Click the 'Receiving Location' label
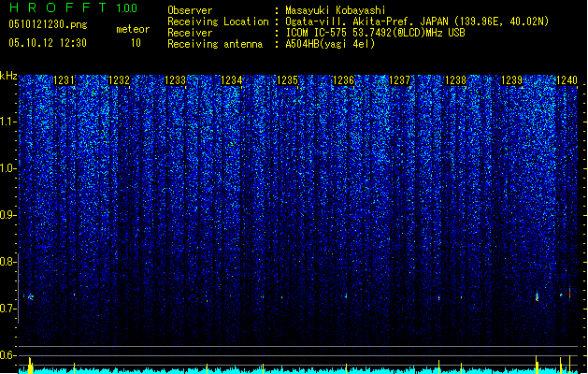Image resolution: width=588 pixels, height=374 pixels. (x=218, y=22)
